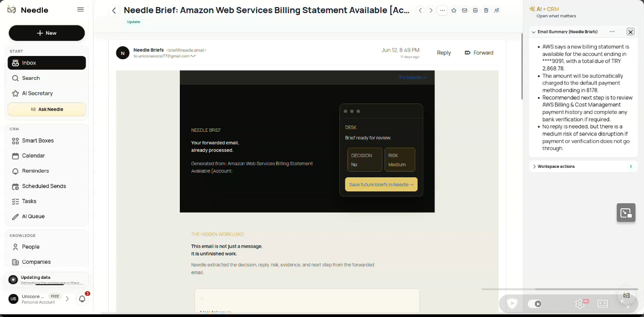Screen dimensions: 644x317
Task: Click the email subject title
Action: (266, 10)
